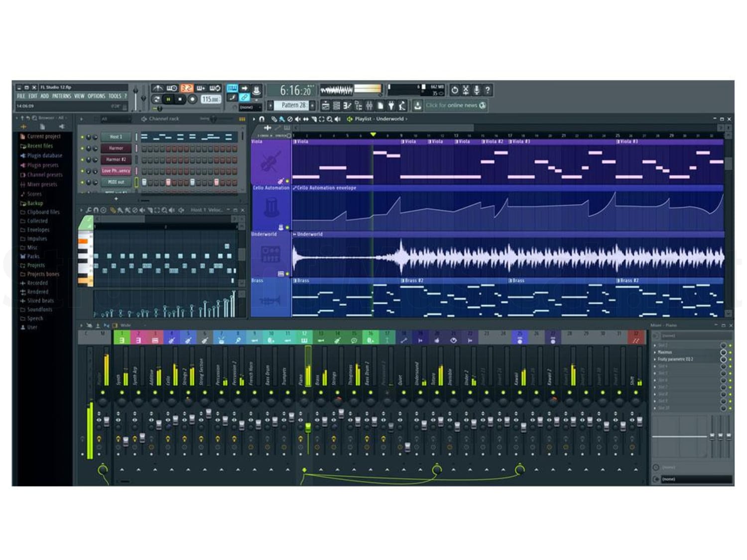This screenshot has height=560, width=747.
Task: Stop playback with the square button
Action: click(180, 100)
